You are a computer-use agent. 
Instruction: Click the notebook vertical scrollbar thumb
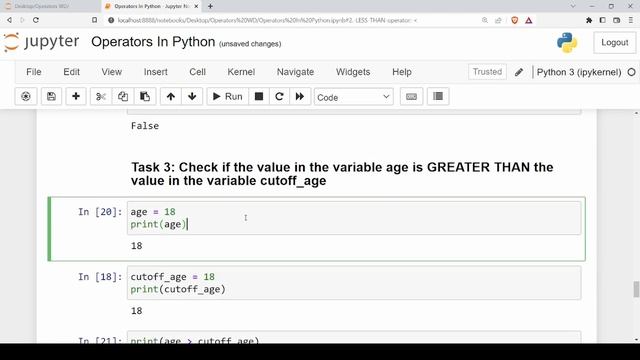[x=636, y=289]
